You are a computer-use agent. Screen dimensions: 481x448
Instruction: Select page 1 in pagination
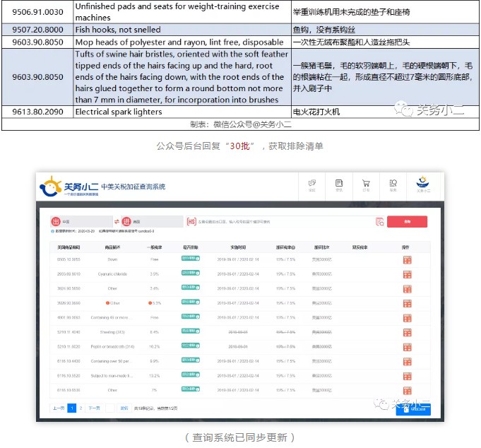tap(72, 408)
